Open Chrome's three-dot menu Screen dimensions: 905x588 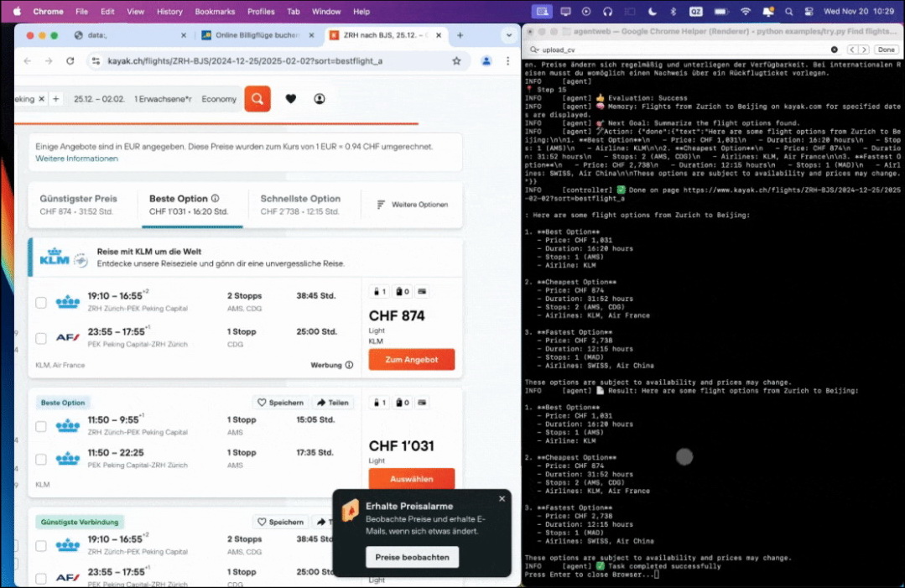508,60
